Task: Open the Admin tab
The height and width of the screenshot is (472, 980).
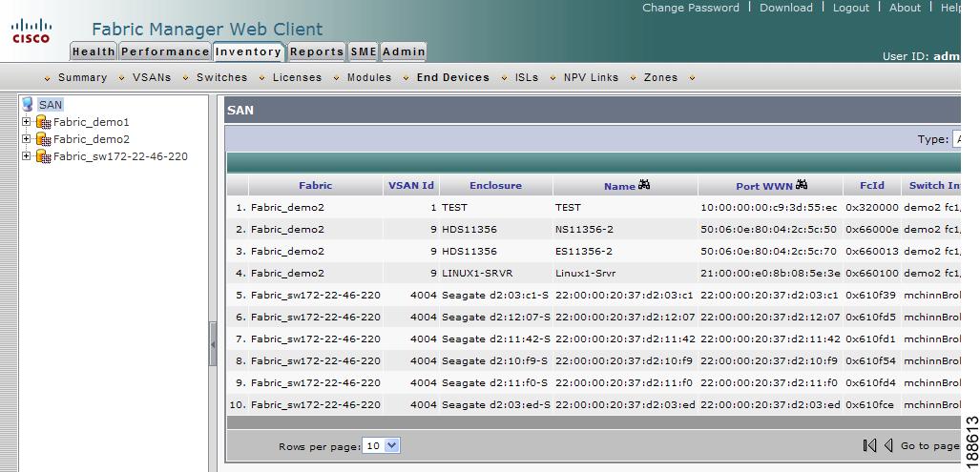Action: 404,51
